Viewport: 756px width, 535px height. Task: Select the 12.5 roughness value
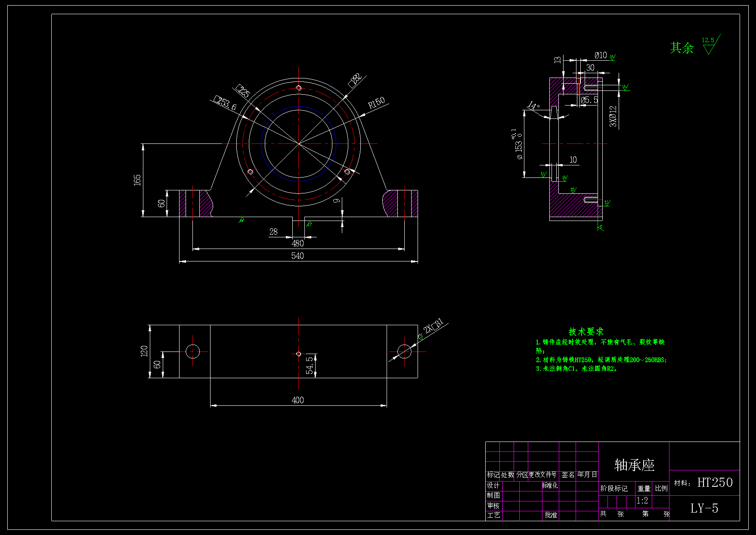[x=708, y=40]
